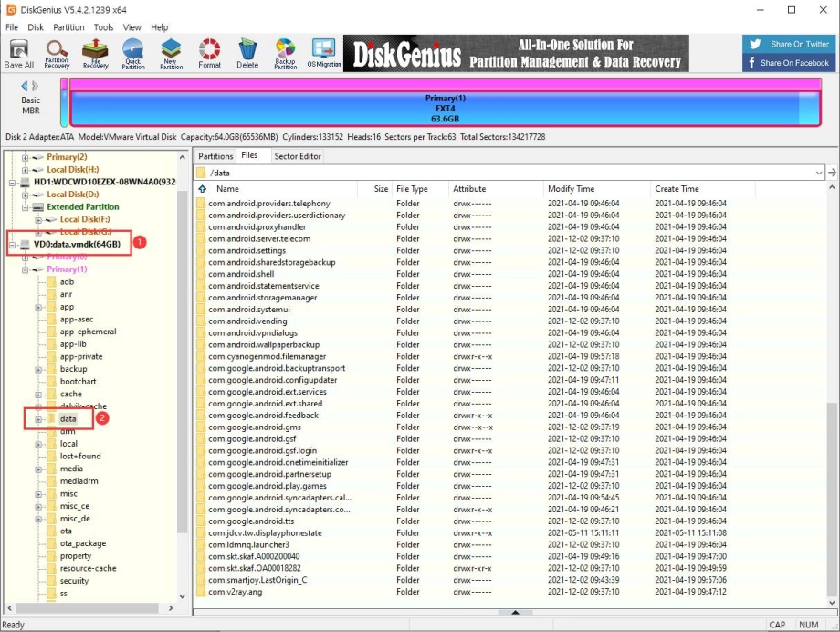Open the Partition Recovery tool
The width and height of the screenshot is (840, 632).
coord(57,54)
